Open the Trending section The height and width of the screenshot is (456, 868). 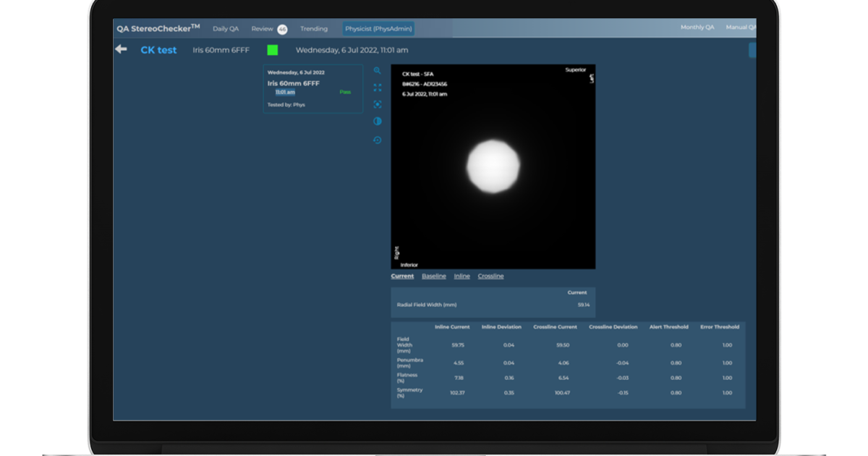coord(314,28)
